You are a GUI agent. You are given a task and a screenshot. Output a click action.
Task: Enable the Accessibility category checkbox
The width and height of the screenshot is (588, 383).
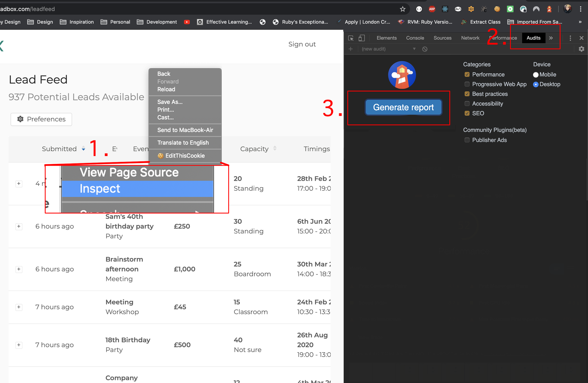(x=467, y=104)
